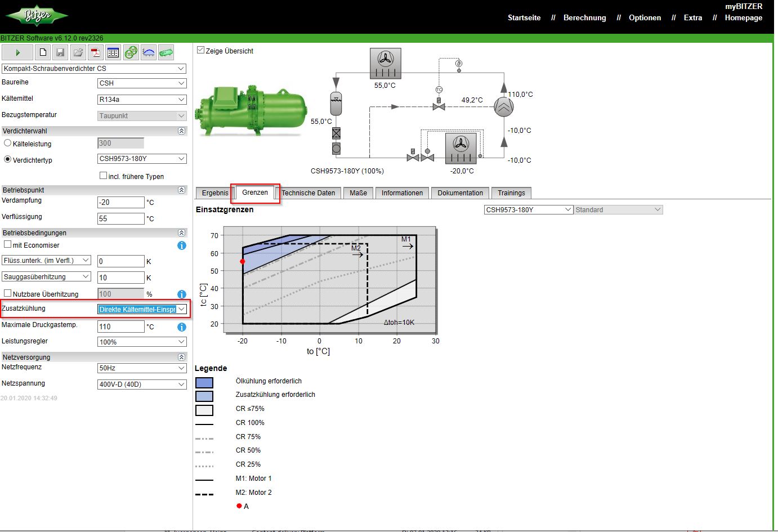Select the Verdichtertyp radio button
The height and width of the screenshot is (532, 778).
coord(8,159)
